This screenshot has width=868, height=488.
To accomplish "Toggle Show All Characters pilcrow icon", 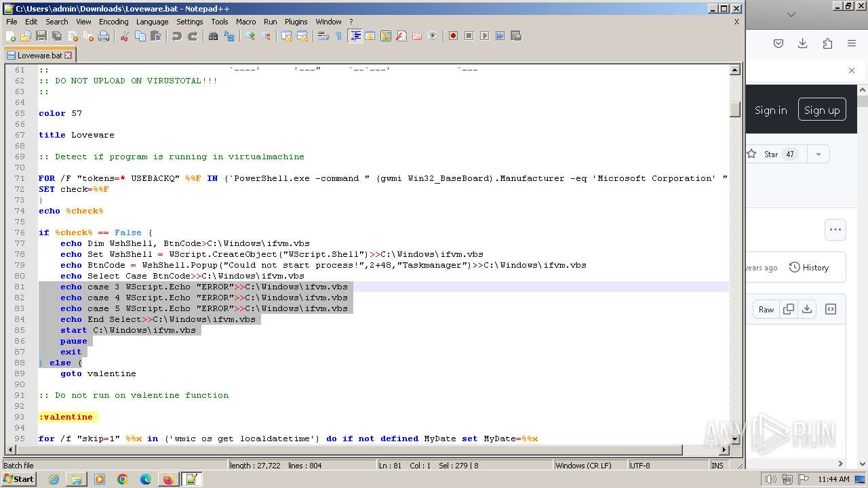I will 339,36.
